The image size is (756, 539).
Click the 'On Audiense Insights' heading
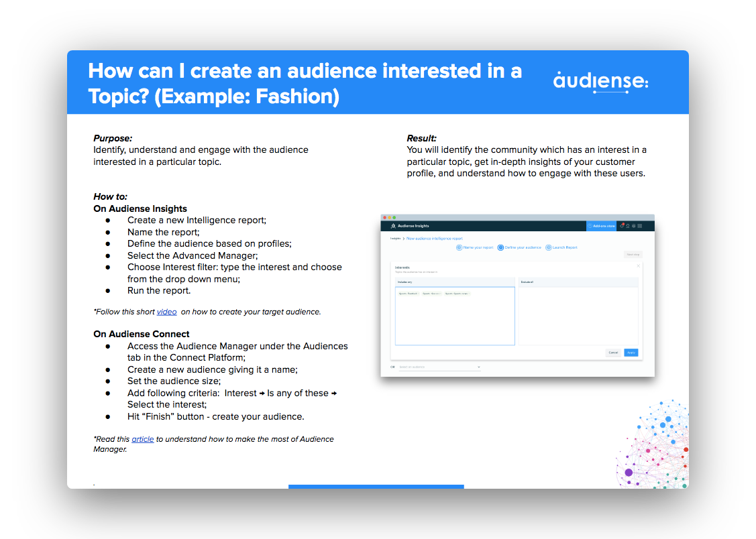[x=140, y=208]
